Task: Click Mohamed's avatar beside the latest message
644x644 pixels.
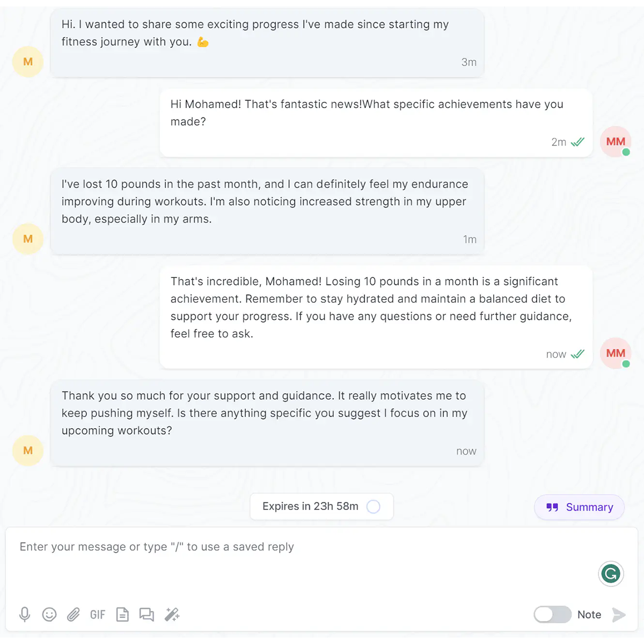Action: (28, 450)
